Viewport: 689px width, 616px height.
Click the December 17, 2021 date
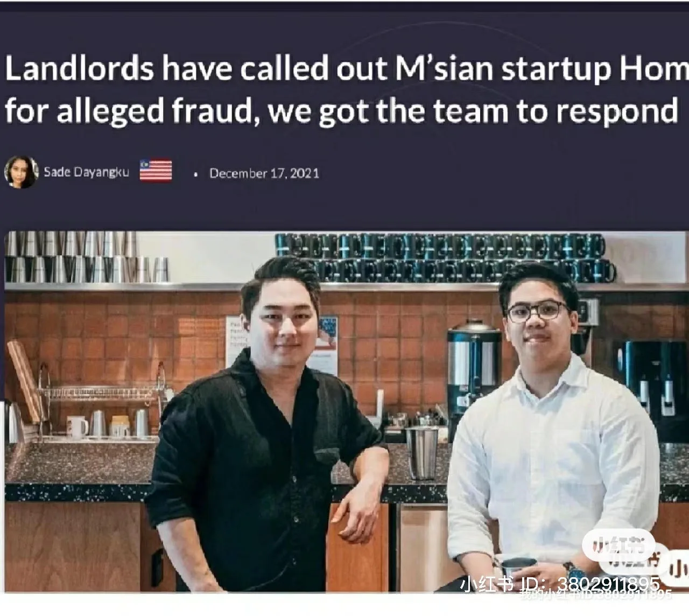point(264,173)
